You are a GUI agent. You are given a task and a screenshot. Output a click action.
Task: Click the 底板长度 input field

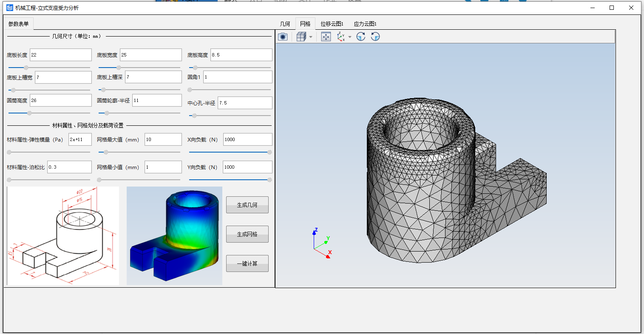coord(61,55)
